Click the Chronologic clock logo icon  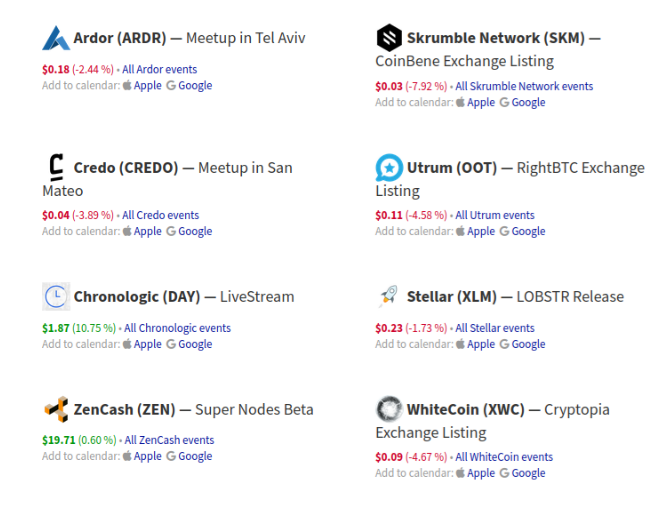pos(56,296)
